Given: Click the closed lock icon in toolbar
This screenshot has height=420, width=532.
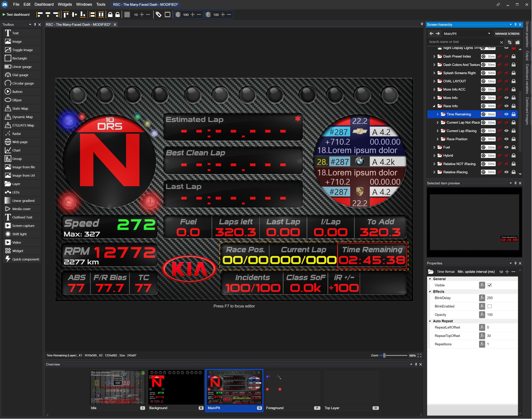Looking at the screenshot, I should tap(110, 14).
